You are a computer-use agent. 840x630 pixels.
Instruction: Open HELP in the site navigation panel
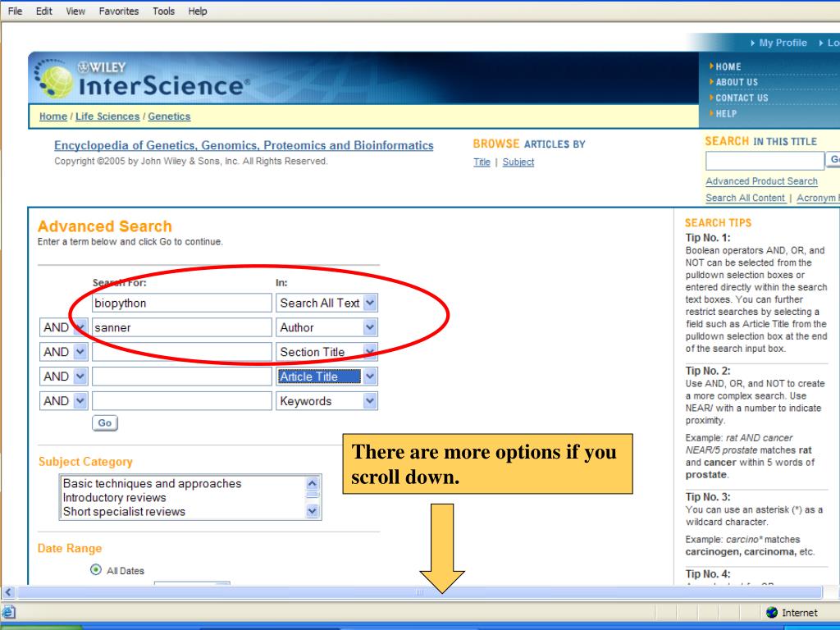(x=726, y=113)
